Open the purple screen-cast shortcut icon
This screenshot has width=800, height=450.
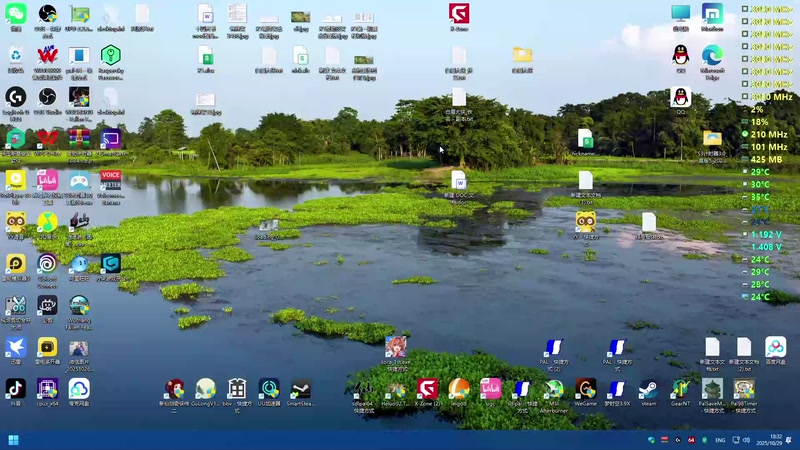[111, 139]
